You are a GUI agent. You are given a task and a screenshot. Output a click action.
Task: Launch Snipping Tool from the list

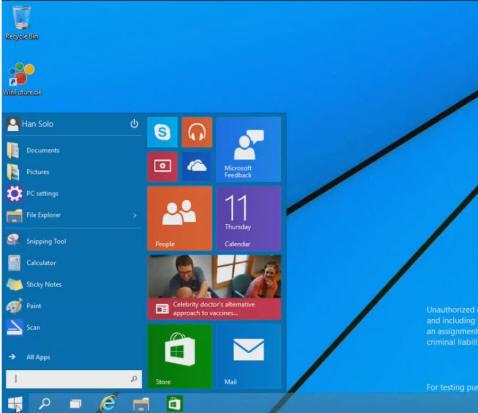(x=74, y=241)
